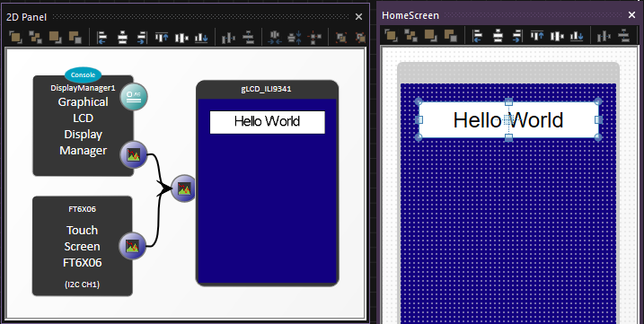The width and height of the screenshot is (644, 324).
Task: Align objects to bottom in 2D Panel toolbar
Action: pyautogui.click(x=201, y=38)
